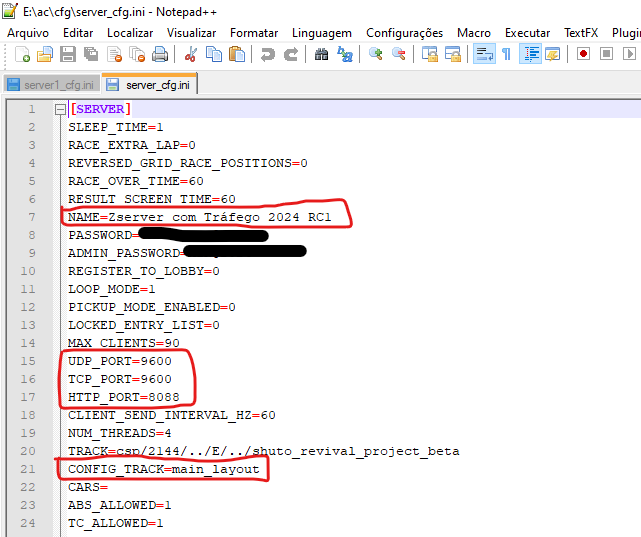641x537 pixels.
Task: Redo the last undone edit
Action: pos(291,54)
